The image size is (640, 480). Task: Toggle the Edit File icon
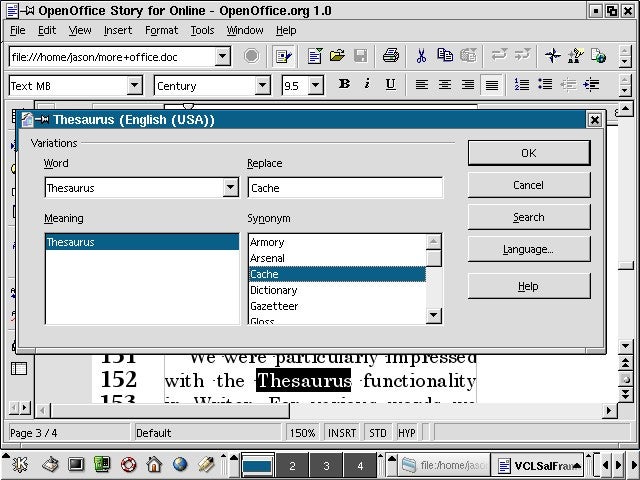point(283,56)
